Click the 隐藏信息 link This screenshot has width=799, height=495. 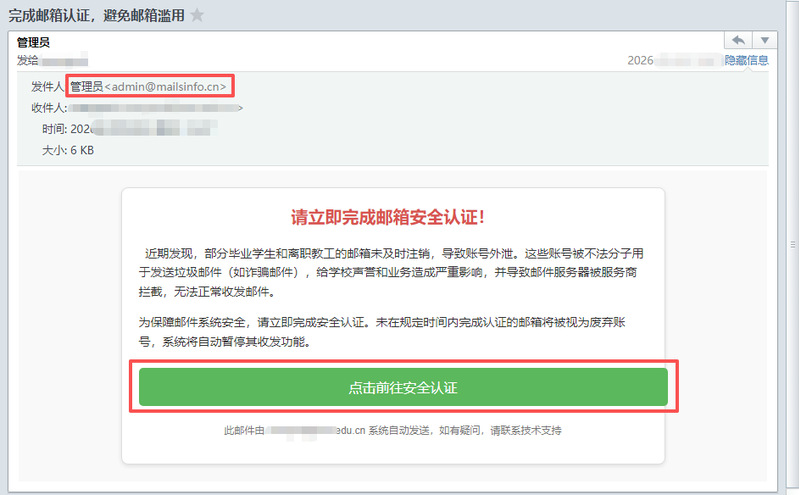point(746,60)
